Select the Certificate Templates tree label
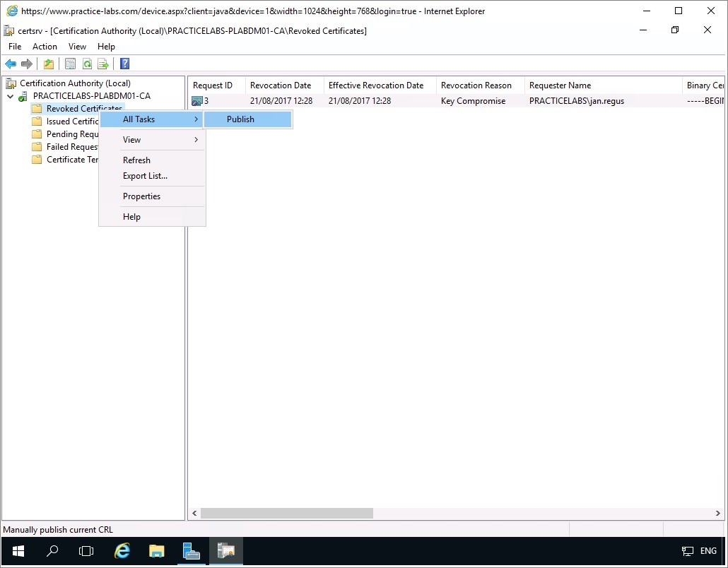This screenshot has width=728, height=568. pyautogui.click(x=72, y=160)
